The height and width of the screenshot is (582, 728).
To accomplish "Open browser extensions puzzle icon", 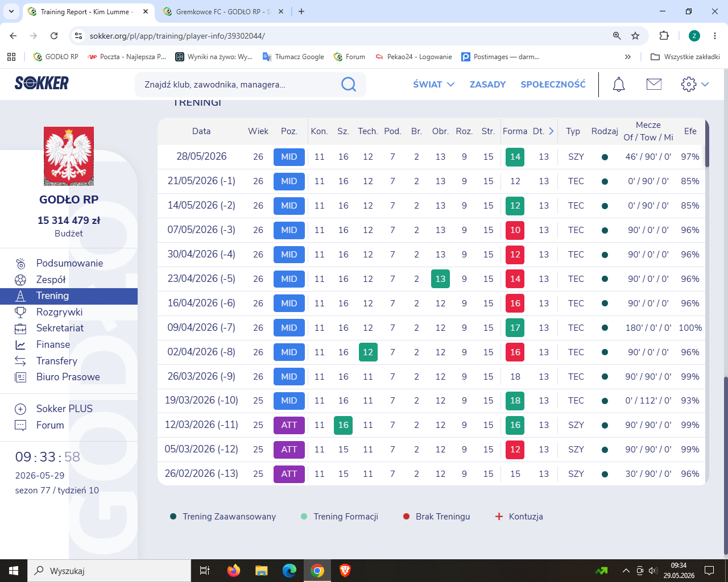I will (664, 36).
